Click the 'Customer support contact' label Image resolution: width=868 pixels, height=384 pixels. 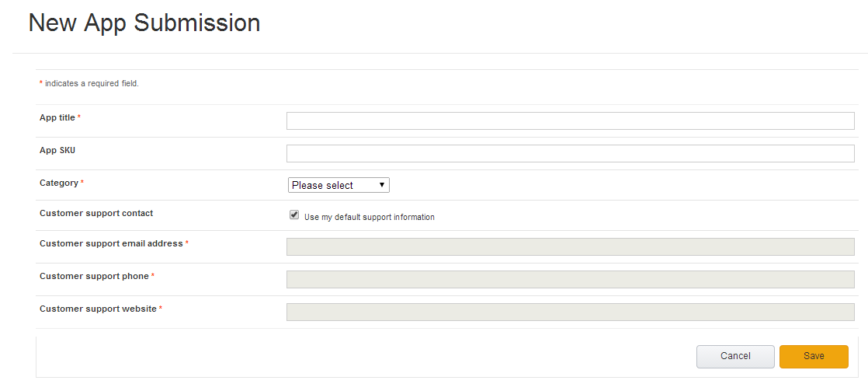coord(96,213)
